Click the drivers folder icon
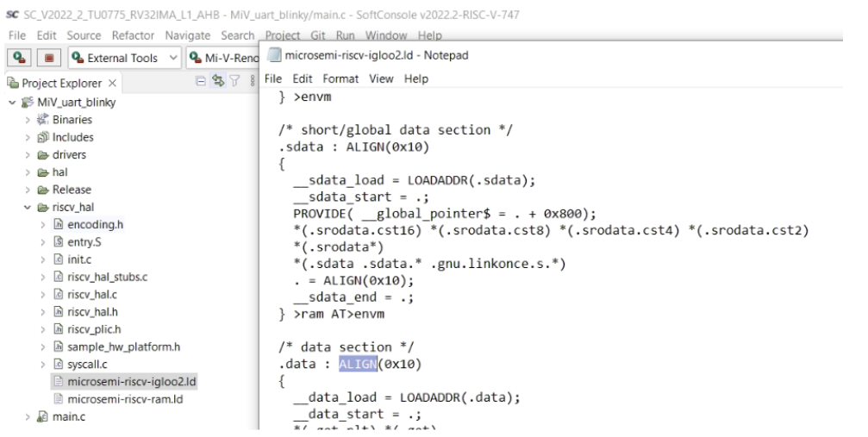 (x=42, y=155)
